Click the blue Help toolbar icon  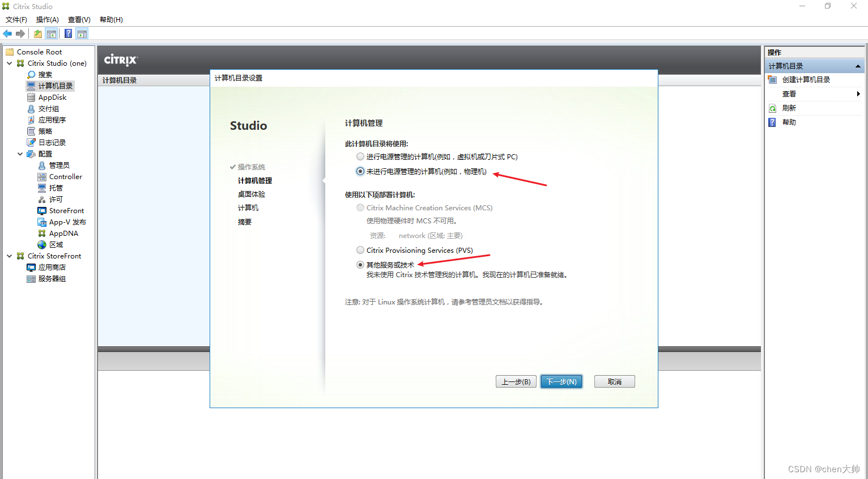pos(68,34)
